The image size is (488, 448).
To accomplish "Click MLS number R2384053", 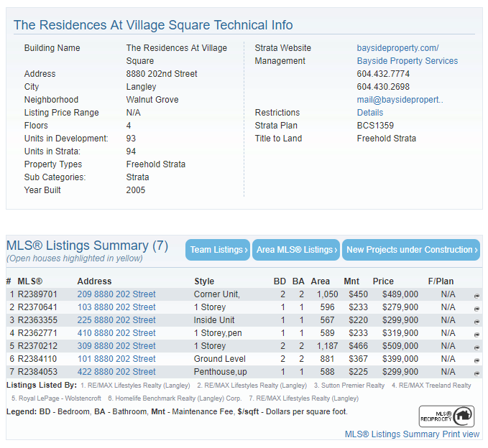I will tap(37, 371).
